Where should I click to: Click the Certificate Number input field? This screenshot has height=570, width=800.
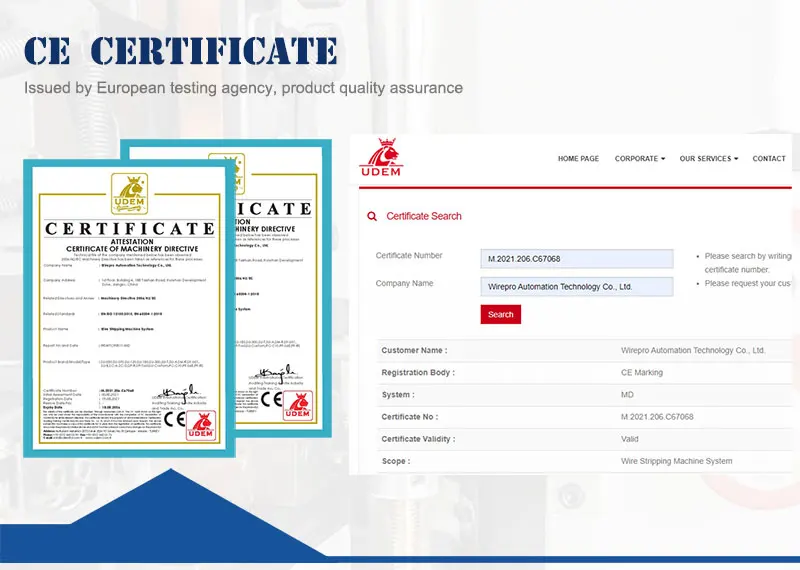pos(577,259)
